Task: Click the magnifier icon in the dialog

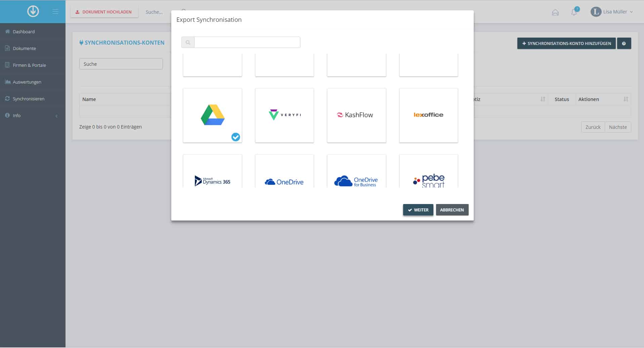Action: (x=188, y=42)
